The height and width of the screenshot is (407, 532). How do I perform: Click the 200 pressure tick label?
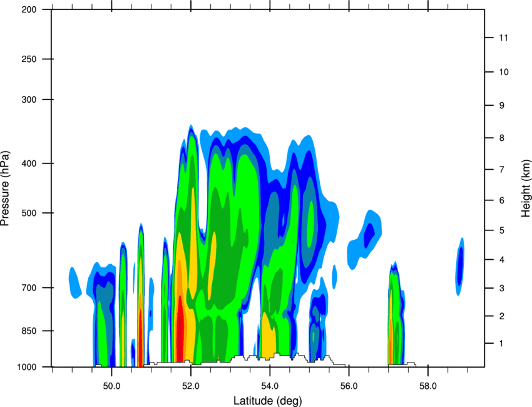(29, 9)
